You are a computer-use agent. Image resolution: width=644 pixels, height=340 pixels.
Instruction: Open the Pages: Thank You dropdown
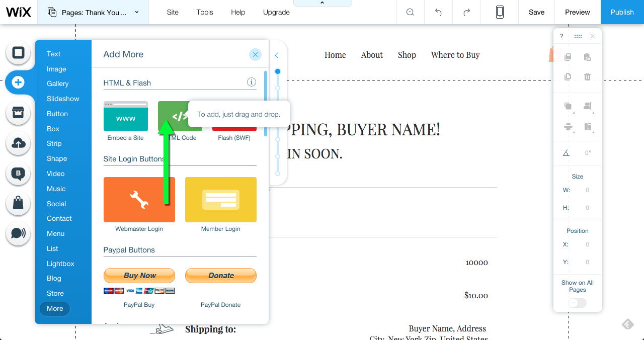pos(93,12)
